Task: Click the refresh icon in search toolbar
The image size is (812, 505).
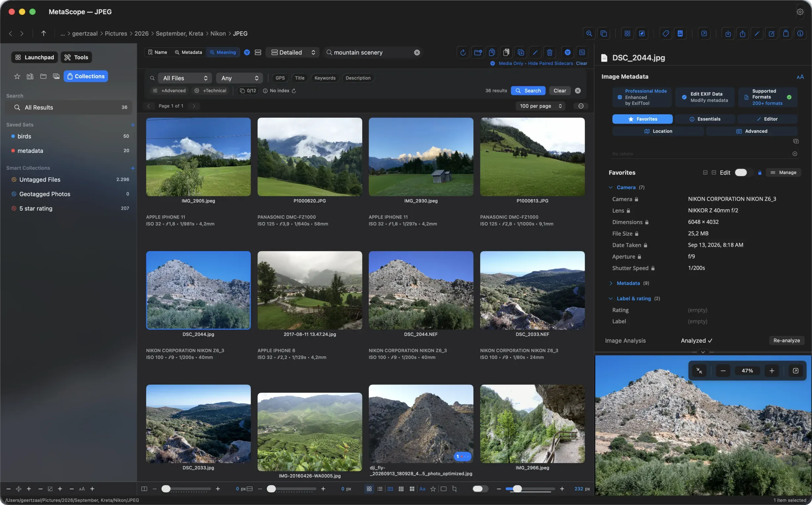Action: [463, 53]
